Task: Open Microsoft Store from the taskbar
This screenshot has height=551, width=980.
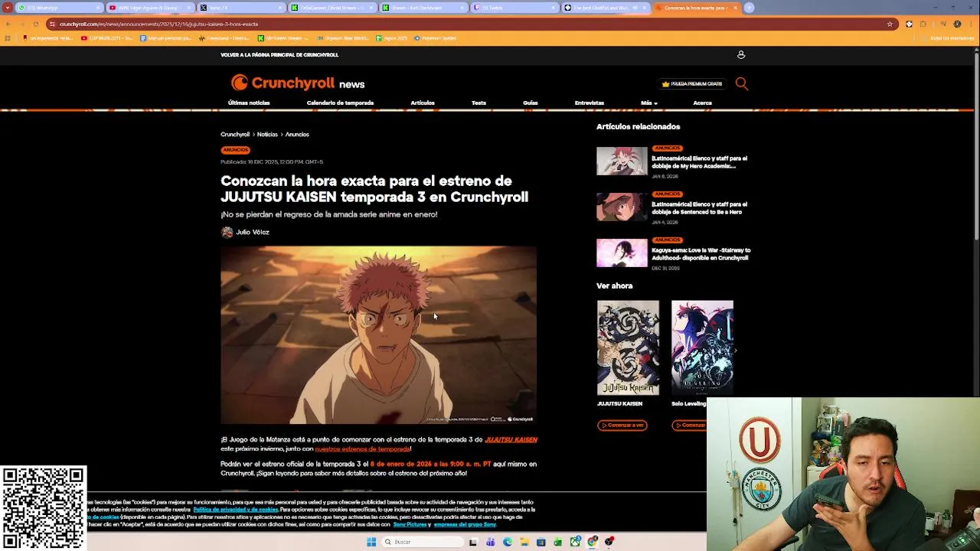Action: pyautogui.click(x=541, y=542)
